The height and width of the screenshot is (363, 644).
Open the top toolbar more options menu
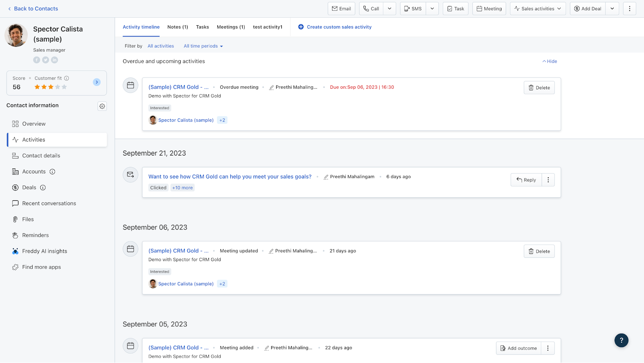point(630,8)
